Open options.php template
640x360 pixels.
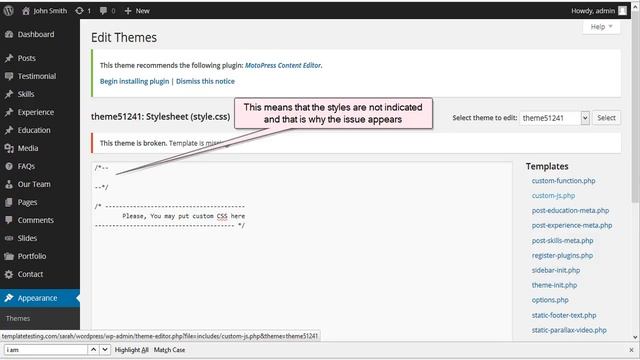pos(550,300)
